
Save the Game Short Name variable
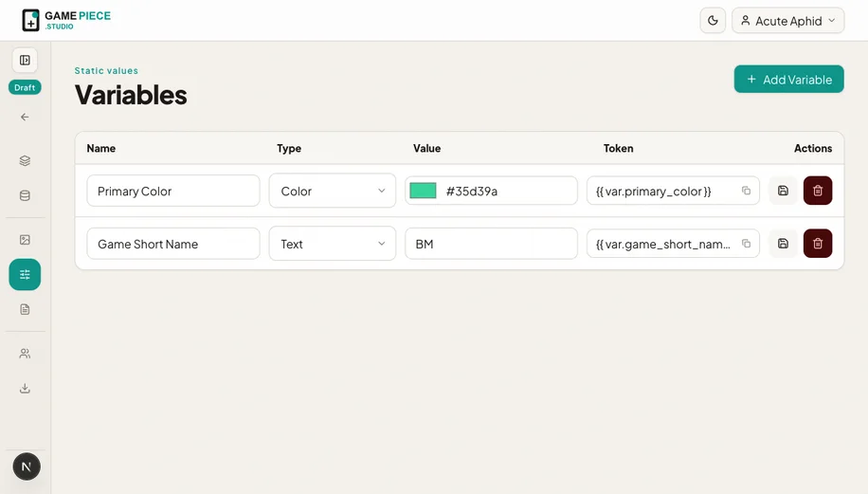(783, 243)
